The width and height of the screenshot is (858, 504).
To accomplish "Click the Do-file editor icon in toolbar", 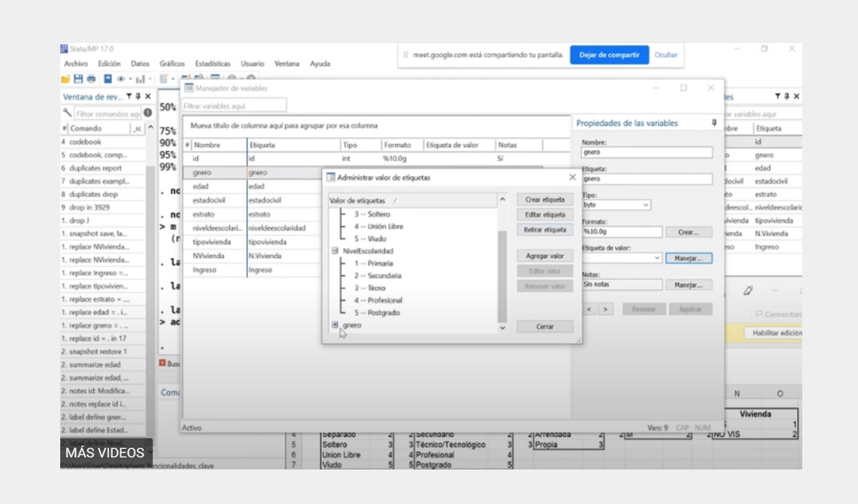I will click(x=163, y=79).
